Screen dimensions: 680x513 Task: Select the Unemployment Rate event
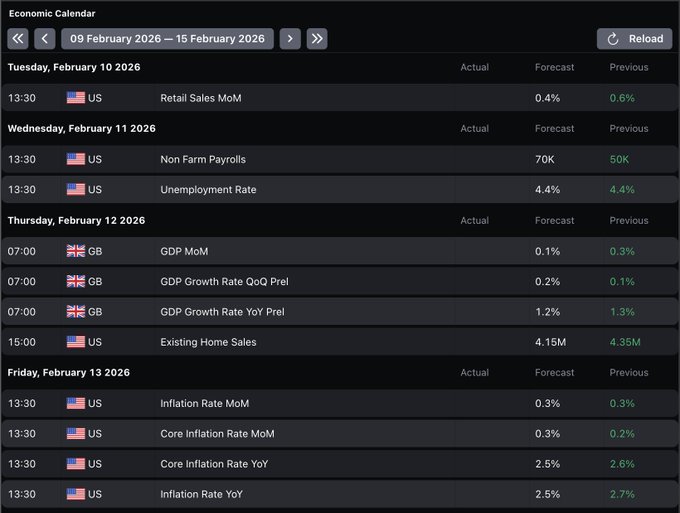(205, 189)
